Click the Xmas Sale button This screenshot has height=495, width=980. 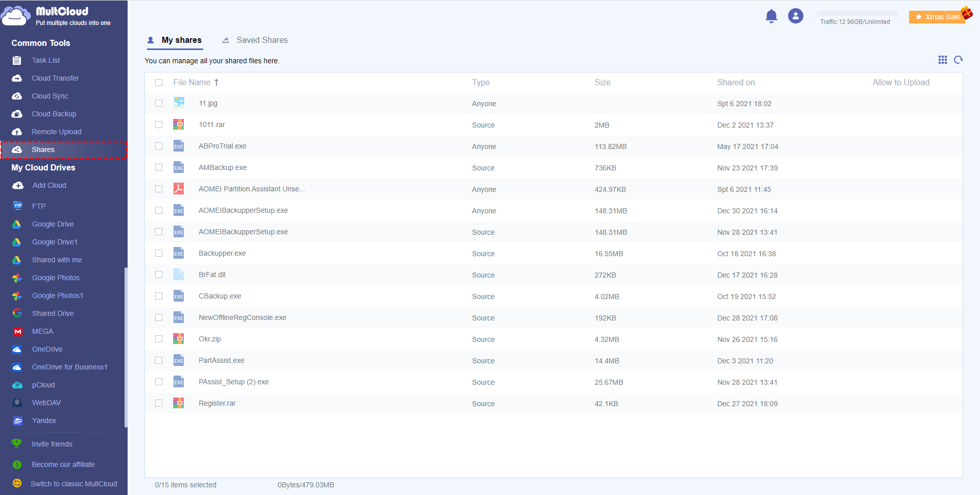coord(937,17)
